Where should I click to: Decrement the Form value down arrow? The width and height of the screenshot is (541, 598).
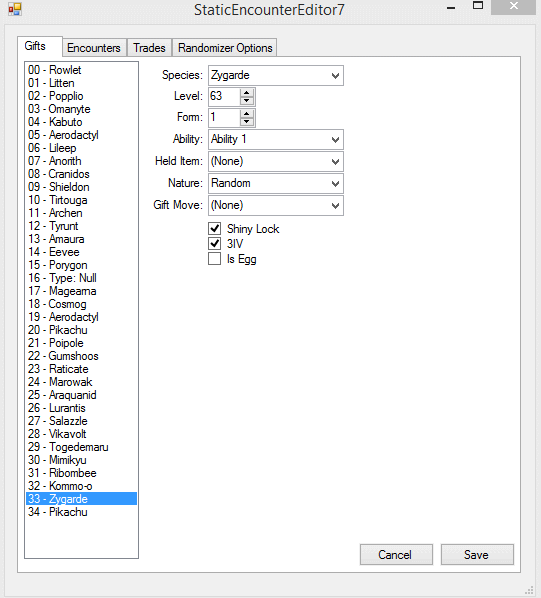pyautogui.click(x=247, y=122)
